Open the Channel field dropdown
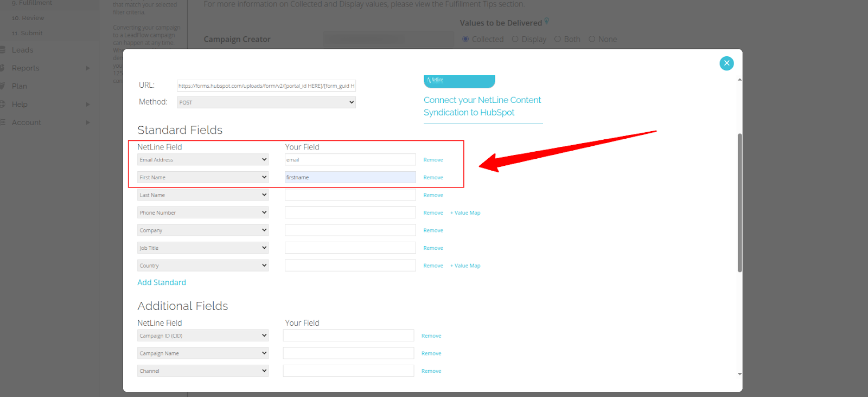Viewport: 868px width, 401px height. [x=203, y=371]
